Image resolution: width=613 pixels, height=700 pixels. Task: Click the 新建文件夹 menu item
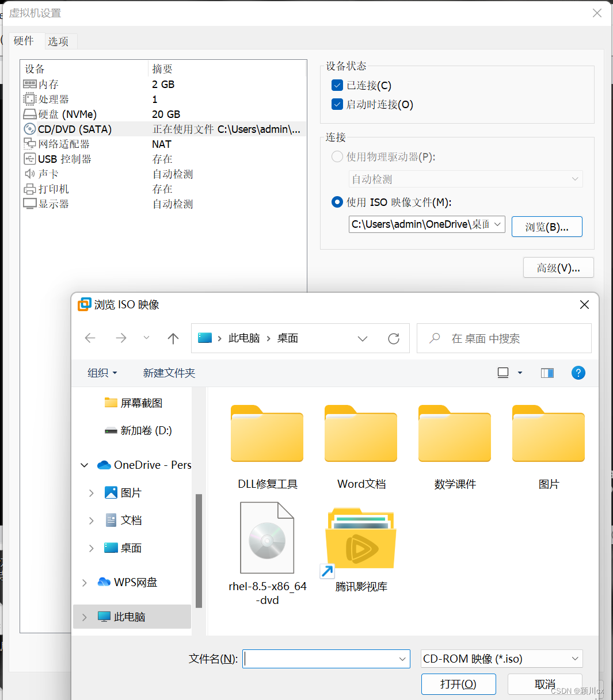[169, 373]
